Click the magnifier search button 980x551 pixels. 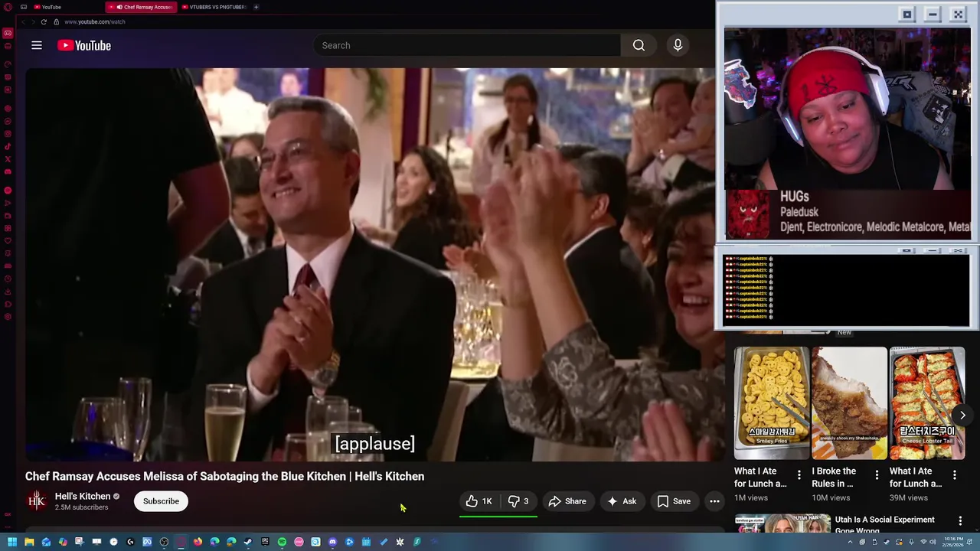pos(639,45)
